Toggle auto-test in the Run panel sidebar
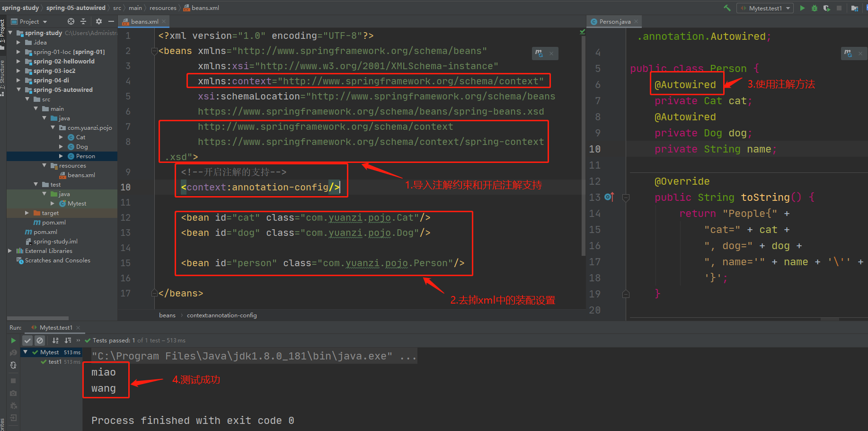 [13, 365]
